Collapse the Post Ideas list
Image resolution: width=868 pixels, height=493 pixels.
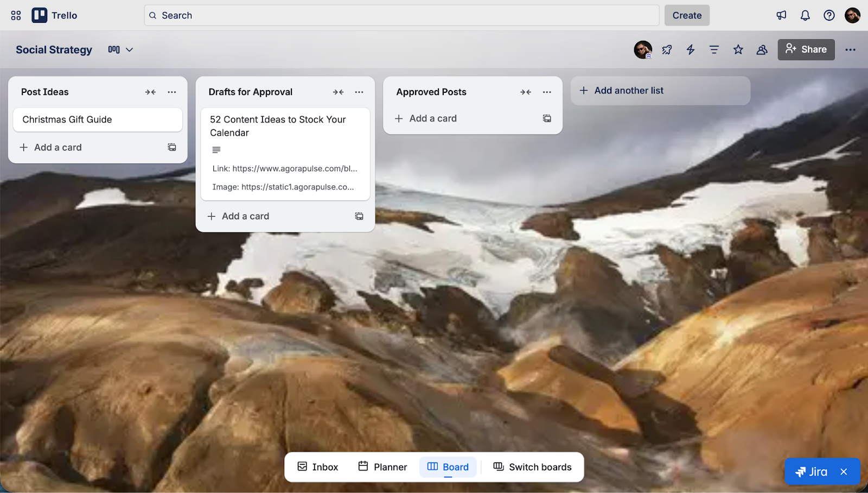point(150,92)
